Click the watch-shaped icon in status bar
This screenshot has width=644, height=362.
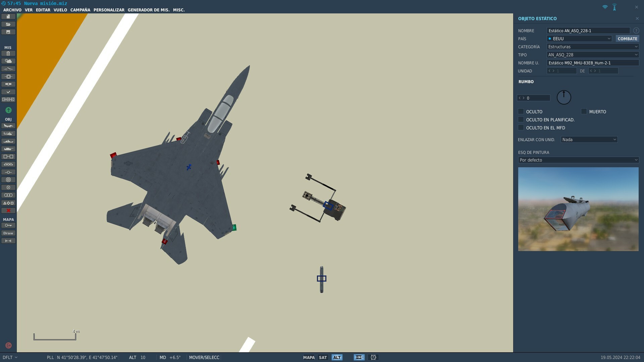pos(373,357)
